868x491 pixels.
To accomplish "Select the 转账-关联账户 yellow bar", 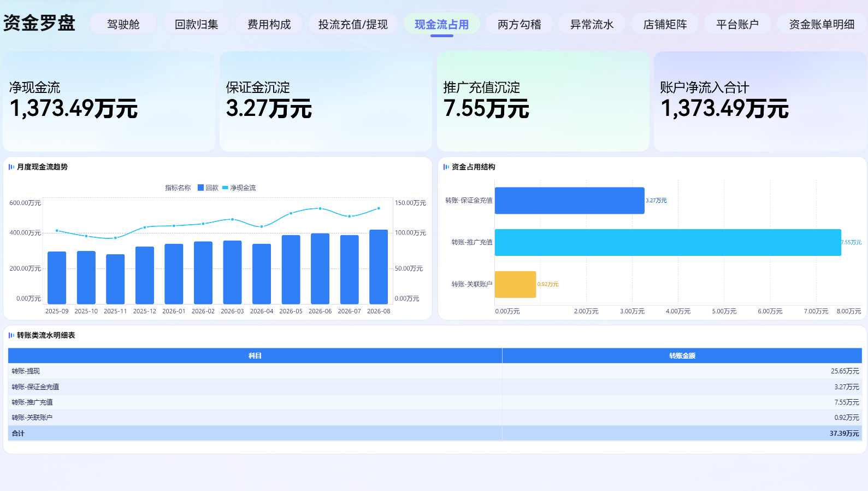I will point(516,284).
